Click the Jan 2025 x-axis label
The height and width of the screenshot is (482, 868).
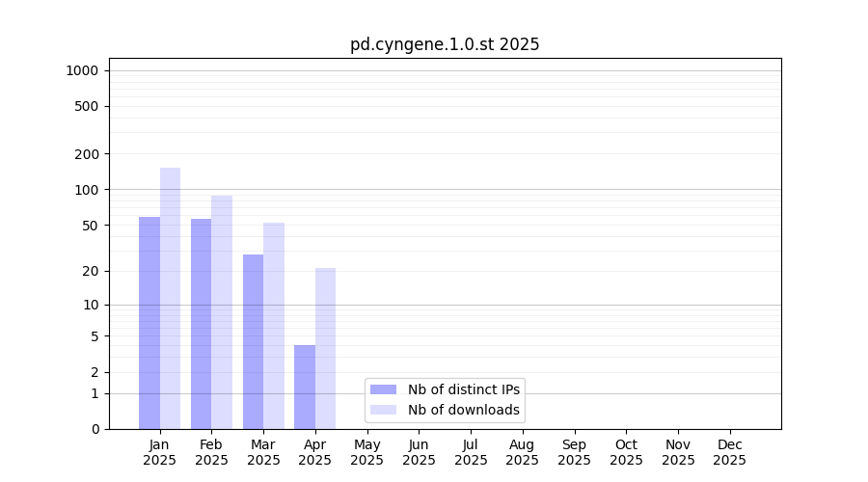click(x=160, y=452)
